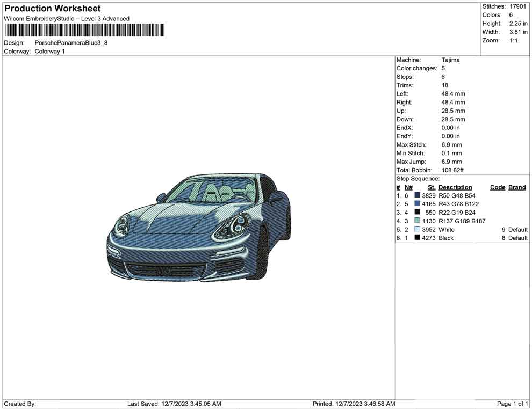The width and height of the screenshot is (532, 409).
Task: Click the Production Worksheet title
Action: [x=52, y=8]
